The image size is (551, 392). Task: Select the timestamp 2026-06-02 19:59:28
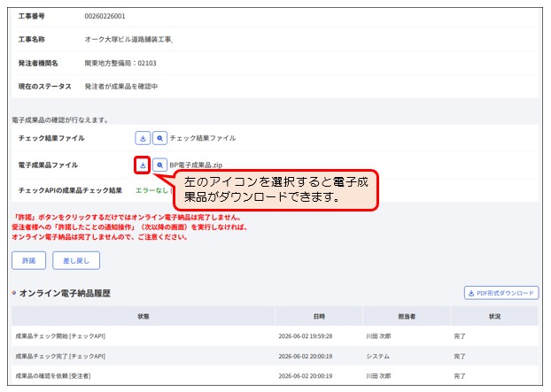(306, 336)
